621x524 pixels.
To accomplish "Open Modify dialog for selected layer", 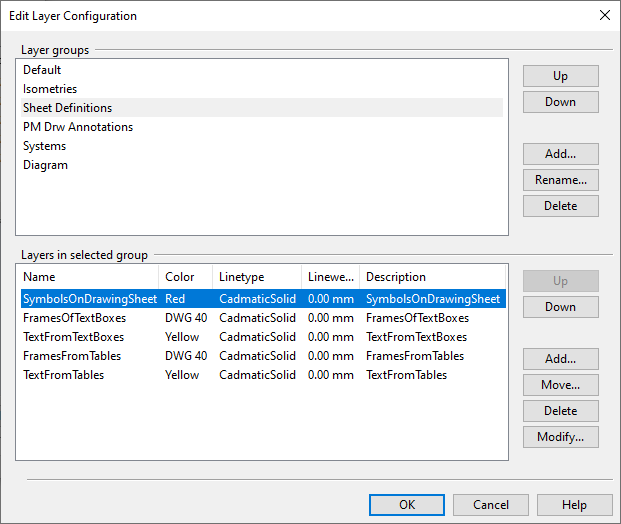I will coord(560,437).
